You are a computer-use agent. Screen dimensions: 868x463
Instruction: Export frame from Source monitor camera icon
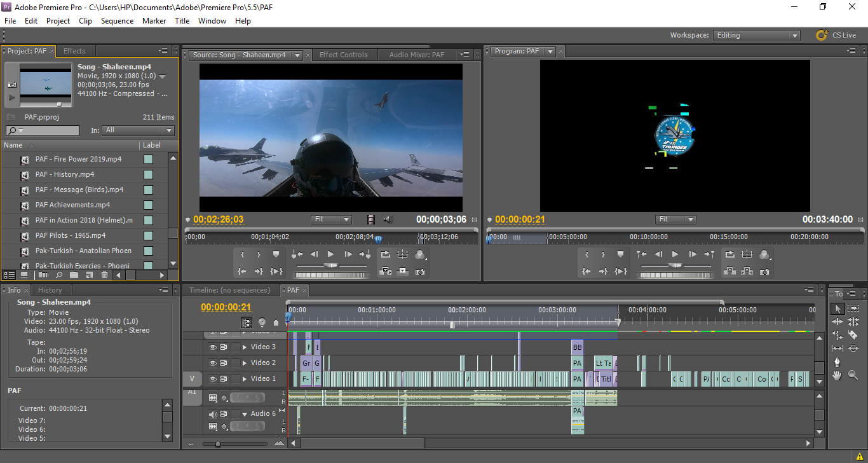coord(420,271)
